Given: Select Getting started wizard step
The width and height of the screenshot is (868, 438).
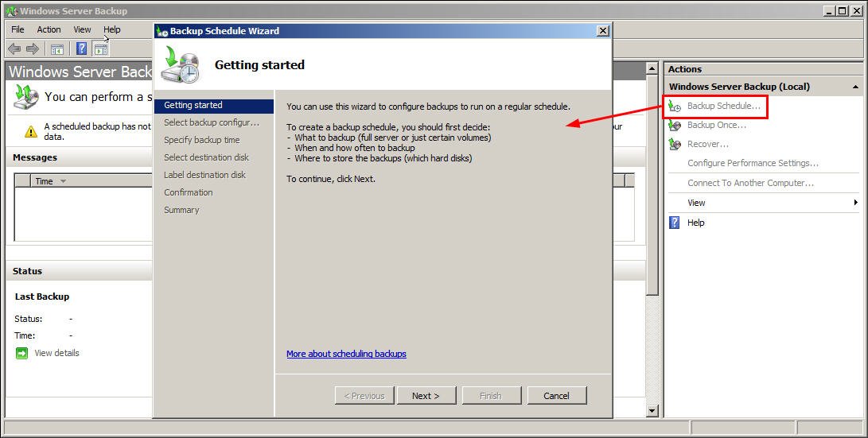Looking at the screenshot, I should point(214,105).
